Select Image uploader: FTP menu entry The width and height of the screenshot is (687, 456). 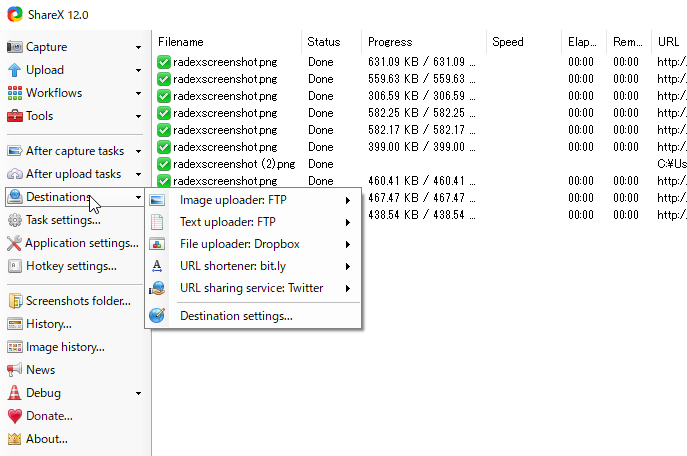(x=253, y=200)
